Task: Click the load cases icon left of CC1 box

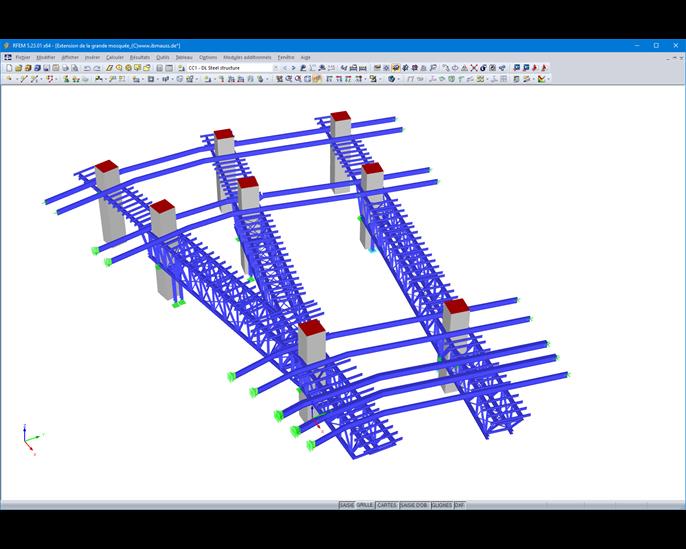Action: [x=182, y=68]
